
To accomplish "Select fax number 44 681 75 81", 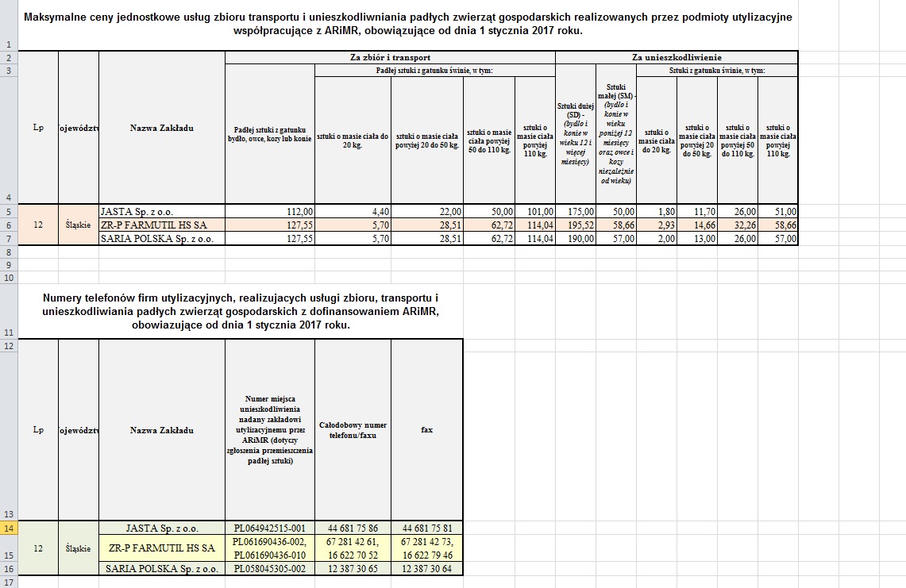I will tap(427, 528).
